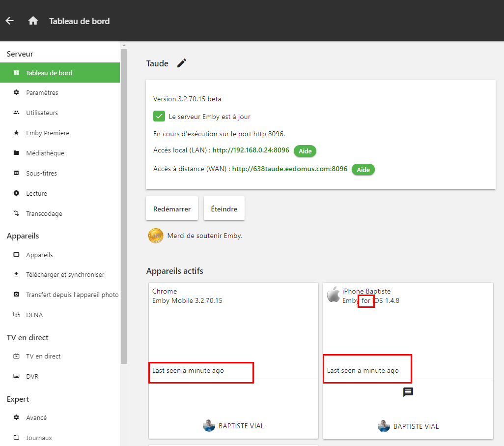Open the local LAN address link

click(x=251, y=150)
